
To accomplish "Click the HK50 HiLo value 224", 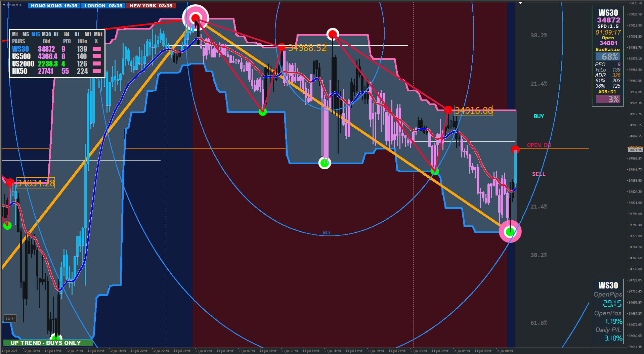I will click(x=82, y=71).
